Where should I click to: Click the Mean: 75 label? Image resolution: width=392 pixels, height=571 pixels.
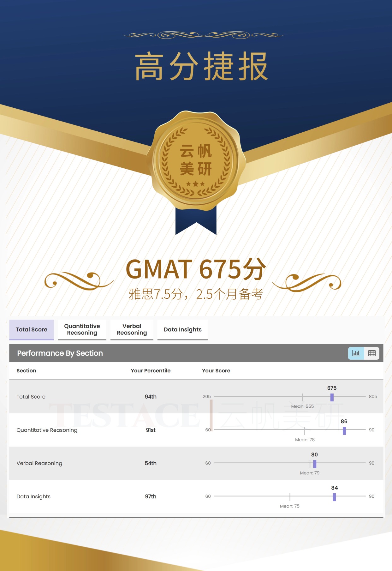(290, 506)
